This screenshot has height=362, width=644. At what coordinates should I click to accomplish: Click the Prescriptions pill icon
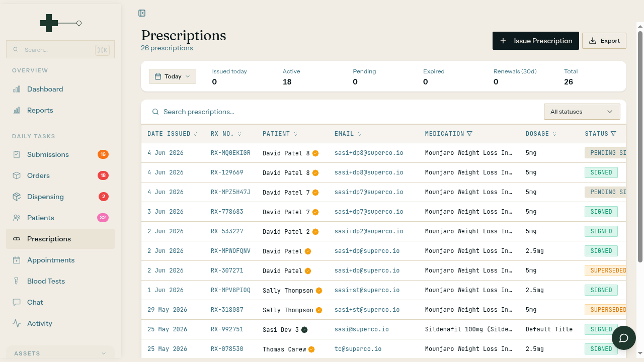[x=17, y=239]
